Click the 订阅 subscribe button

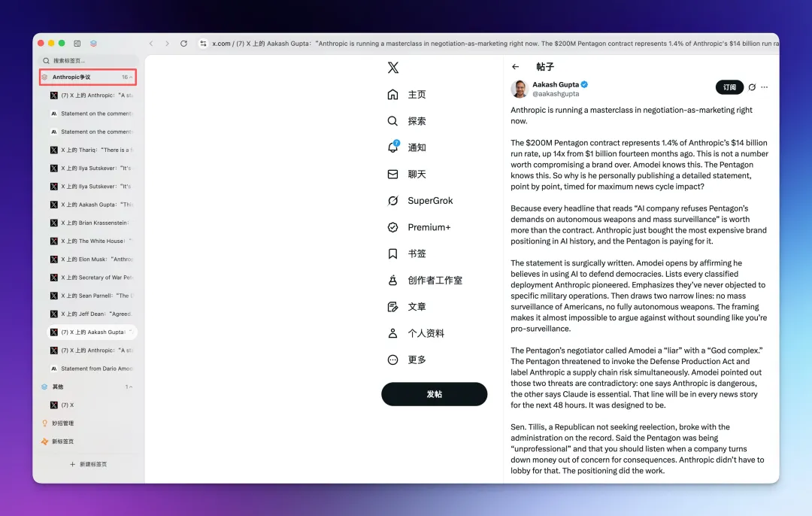click(x=729, y=87)
